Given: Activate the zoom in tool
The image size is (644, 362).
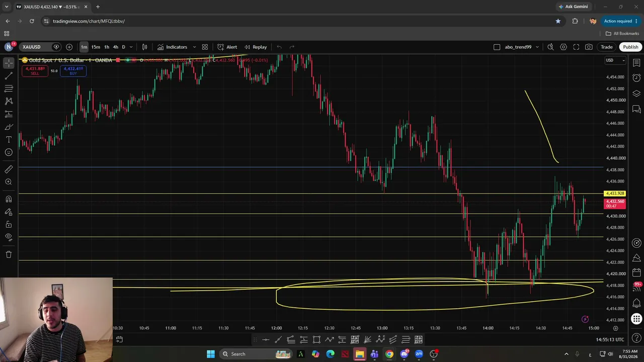Looking at the screenshot, I should tap(9, 182).
